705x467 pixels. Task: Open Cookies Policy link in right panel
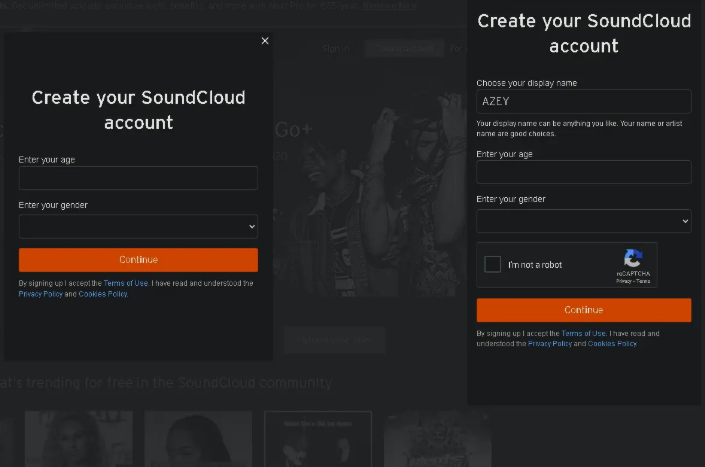point(612,344)
